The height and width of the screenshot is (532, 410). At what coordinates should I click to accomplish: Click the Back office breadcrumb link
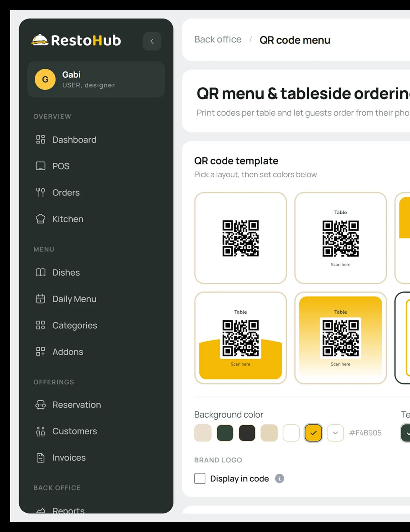[218, 40]
